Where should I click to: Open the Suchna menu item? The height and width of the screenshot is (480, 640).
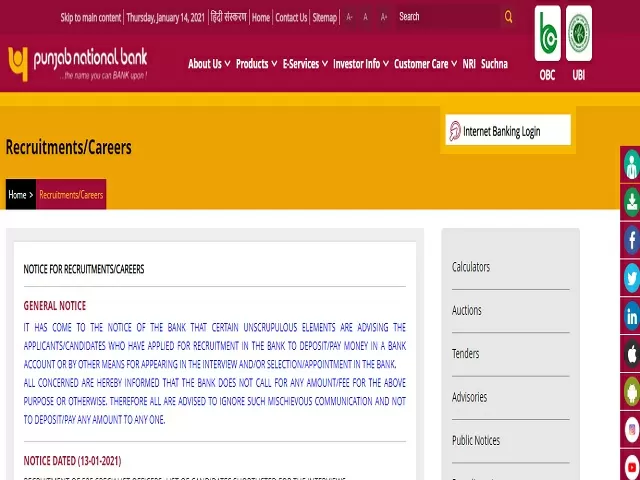point(494,64)
